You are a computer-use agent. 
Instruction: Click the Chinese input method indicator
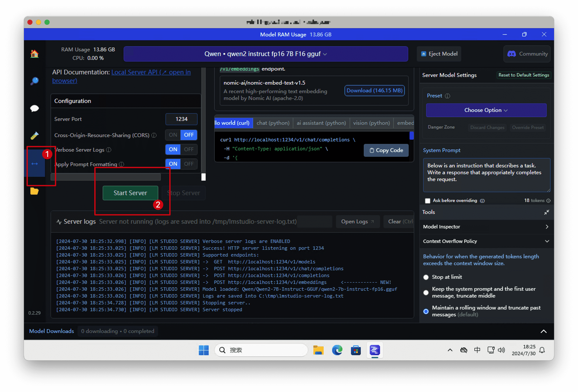point(477,350)
